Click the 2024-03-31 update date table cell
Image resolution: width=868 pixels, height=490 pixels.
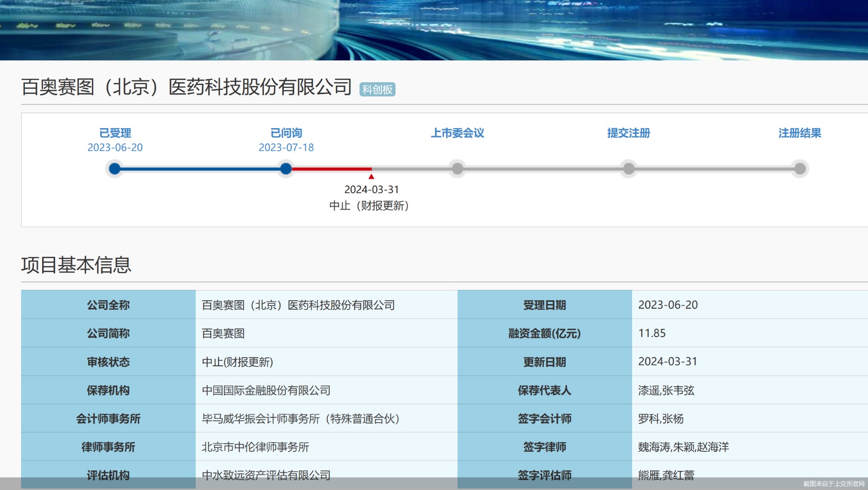coord(750,362)
